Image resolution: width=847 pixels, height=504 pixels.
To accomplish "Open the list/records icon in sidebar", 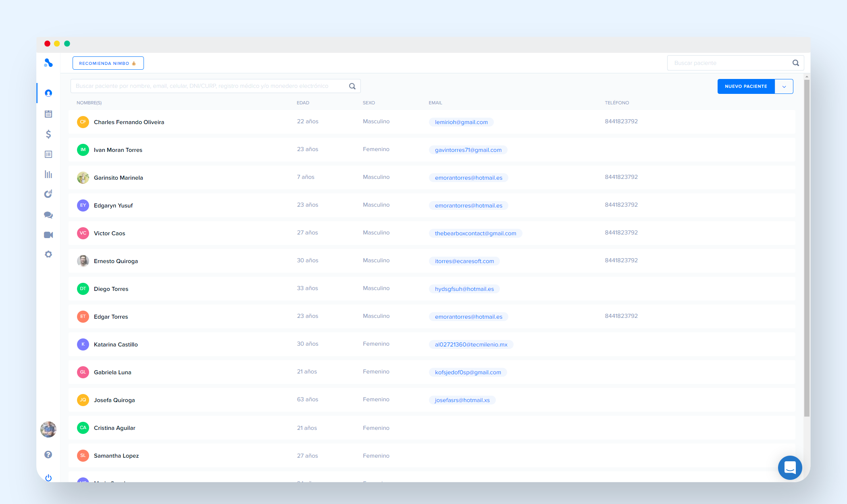I will tap(48, 154).
